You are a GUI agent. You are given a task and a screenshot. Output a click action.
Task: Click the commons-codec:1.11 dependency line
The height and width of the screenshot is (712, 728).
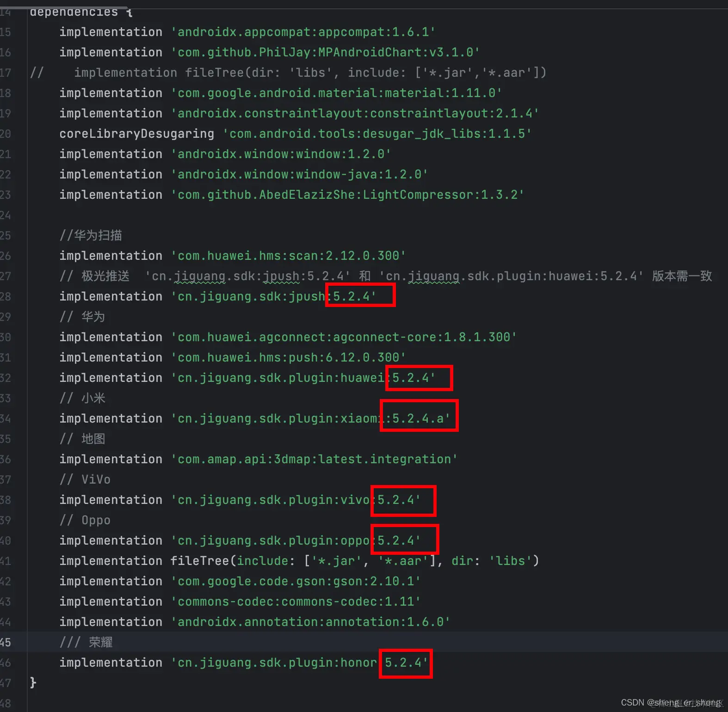point(240,602)
